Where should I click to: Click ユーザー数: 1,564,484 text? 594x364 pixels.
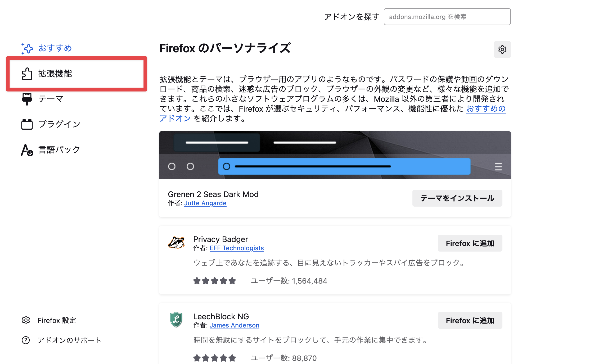click(289, 281)
